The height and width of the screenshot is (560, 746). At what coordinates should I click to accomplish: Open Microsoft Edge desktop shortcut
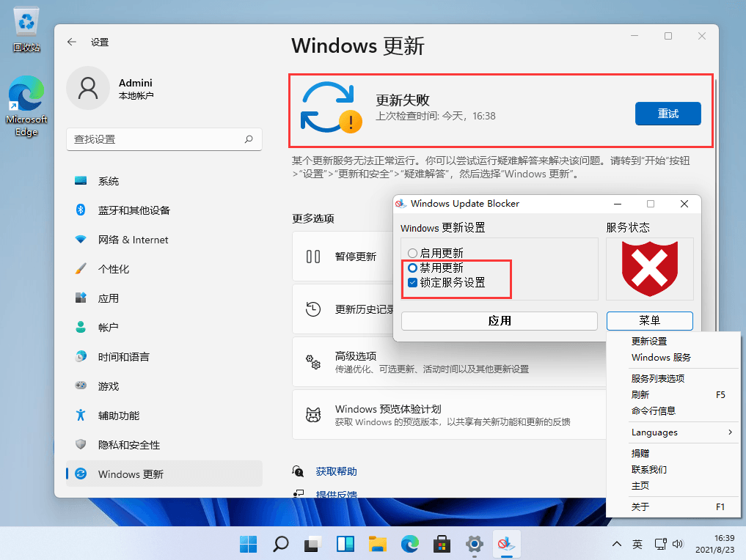(26, 106)
